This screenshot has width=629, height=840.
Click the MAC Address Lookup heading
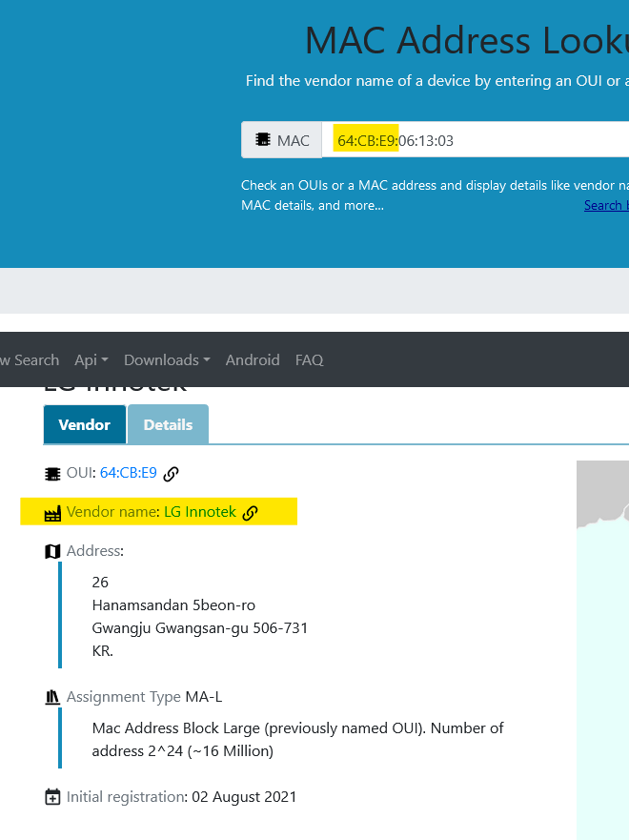coord(467,40)
